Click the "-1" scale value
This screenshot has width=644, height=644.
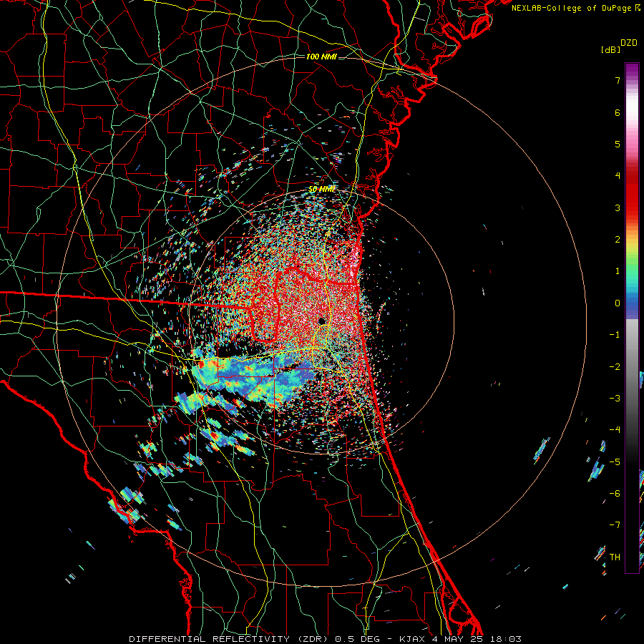(615, 335)
